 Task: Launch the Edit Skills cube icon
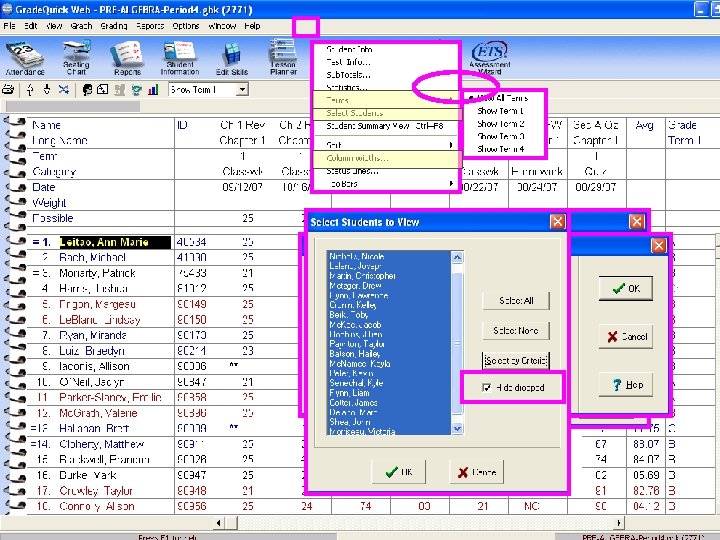point(232,58)
